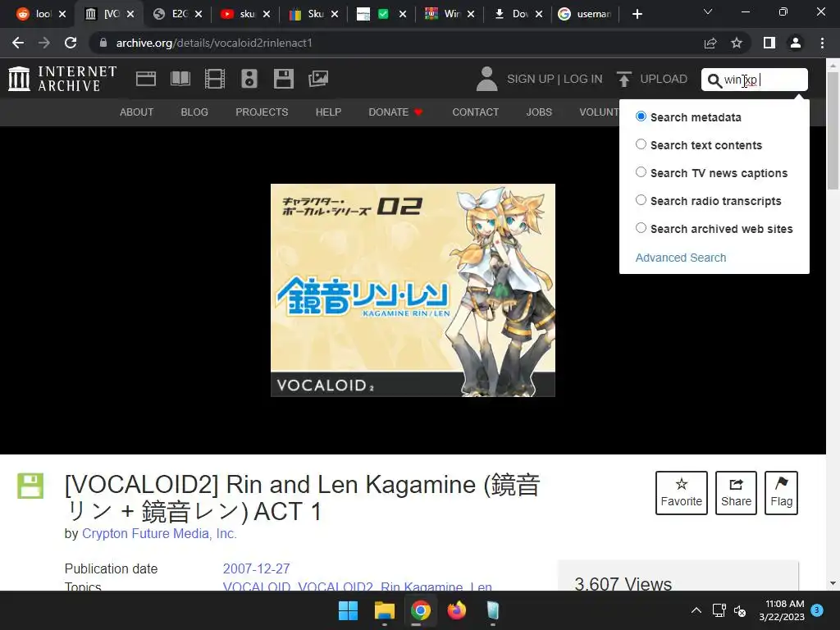Open the taskbar clock and date
The width and height of the screenshot is (840, 630).
pos(782,610)
